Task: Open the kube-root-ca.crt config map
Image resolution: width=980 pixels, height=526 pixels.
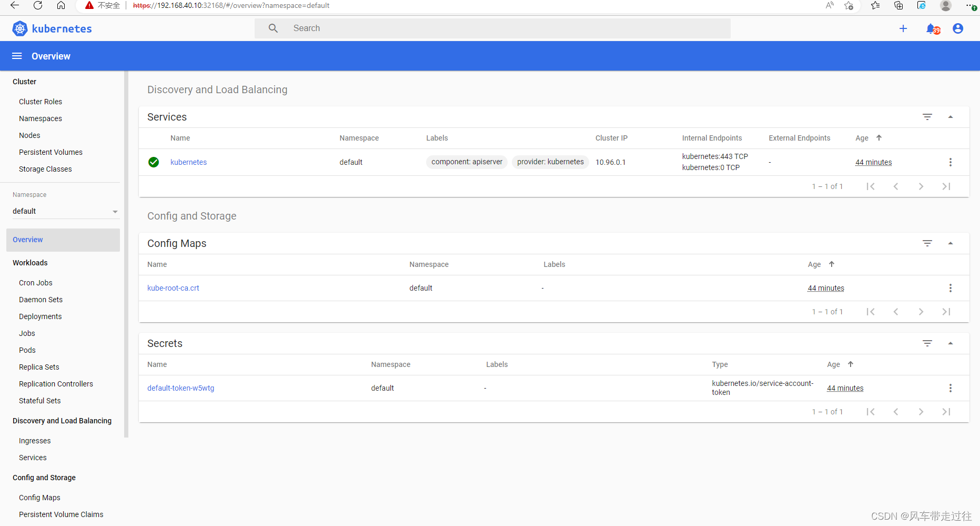Action: click(173, 288)
